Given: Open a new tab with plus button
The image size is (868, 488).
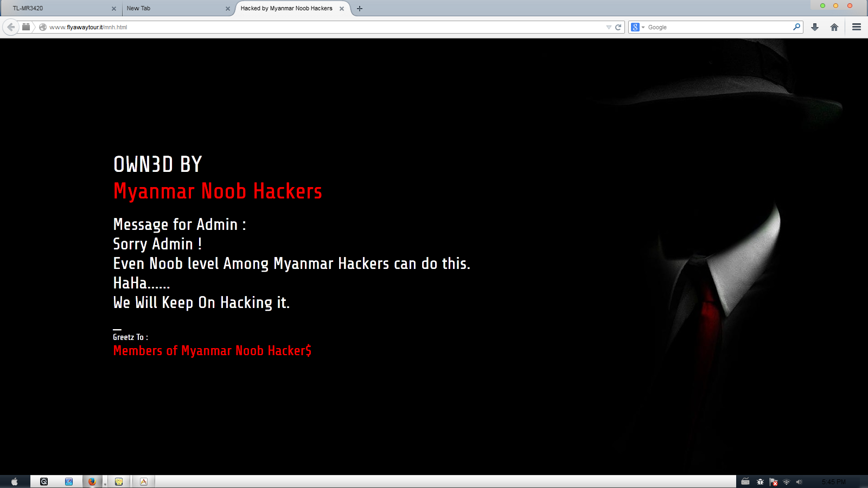Looking at the screenshot, I should pos(360,9).
